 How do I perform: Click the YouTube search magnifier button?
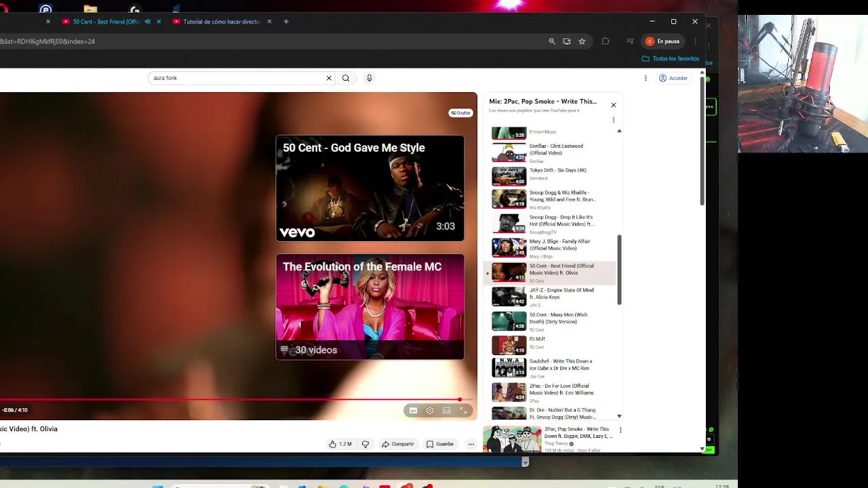point(346,78)
